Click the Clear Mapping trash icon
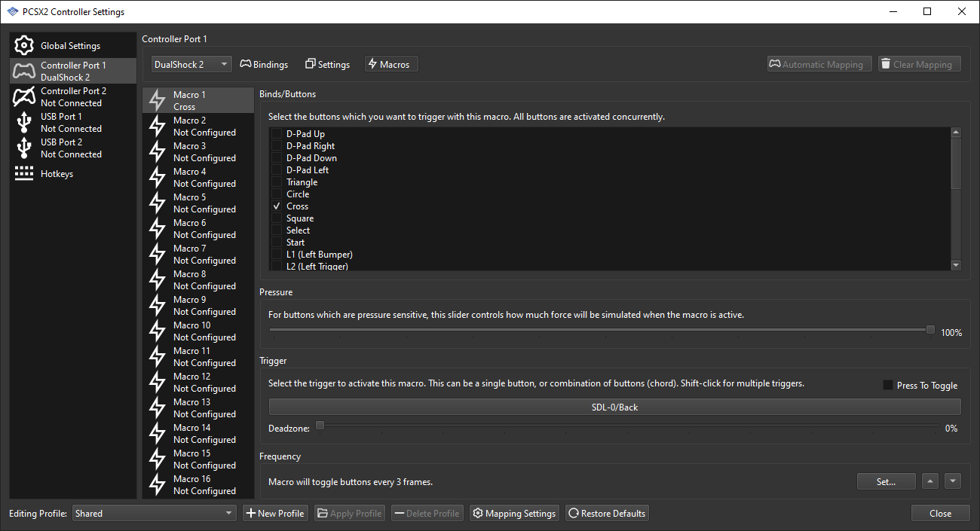This screenshot has height=531, width=980. coord(884,63)
